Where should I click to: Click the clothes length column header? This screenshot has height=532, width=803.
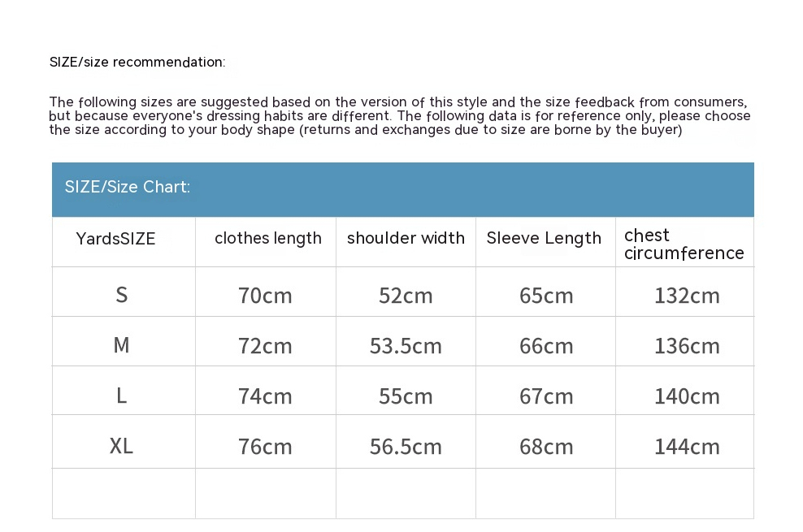pos(267,239)
